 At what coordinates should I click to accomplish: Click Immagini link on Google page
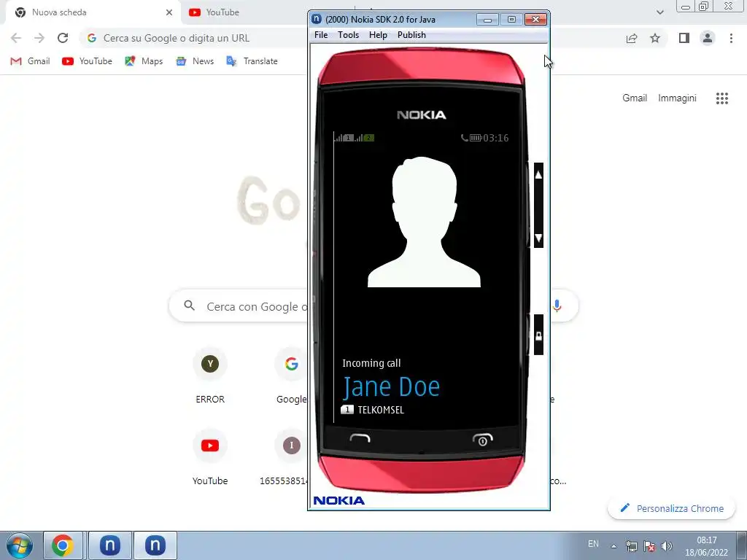(x=677, y=98)
